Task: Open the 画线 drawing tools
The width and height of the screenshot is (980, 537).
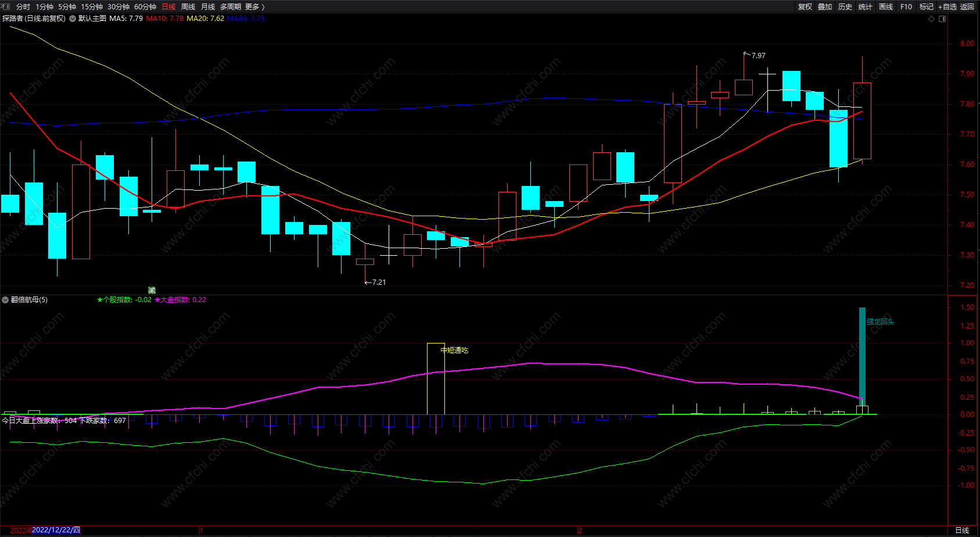Action: pyautogui.click(x=886, y=6)
